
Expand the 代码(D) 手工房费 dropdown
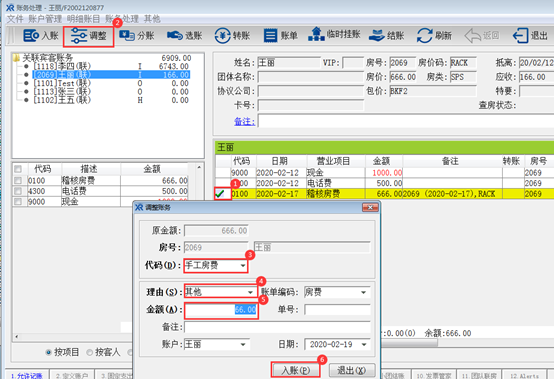point(243,265)
